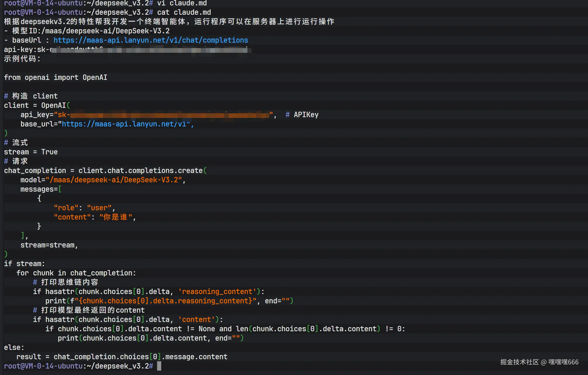The image size is (588, 375).
Task: Click the orange redacted api_key string
Action: [170, 115]
